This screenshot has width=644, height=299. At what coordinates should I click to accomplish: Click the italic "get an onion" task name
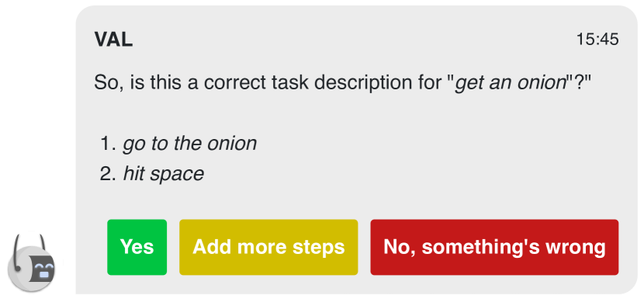[x=511, y=84]
